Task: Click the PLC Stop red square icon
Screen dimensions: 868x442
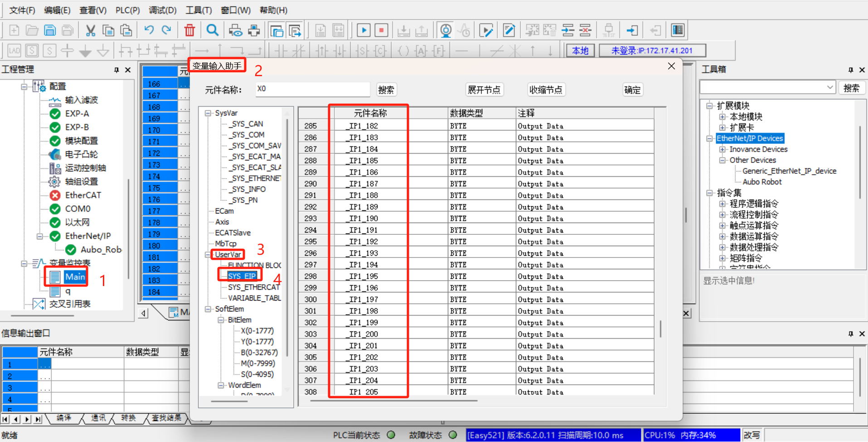Action: pos(382,30)
